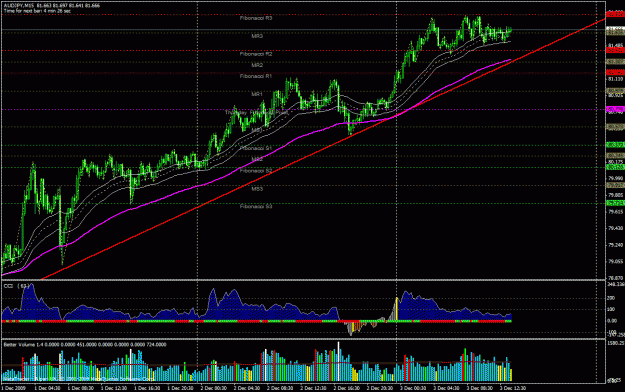Image resolution: width=625 pixels, height=392 pixels.
Task: Click the CCI scale value 100
Action: 611,309
